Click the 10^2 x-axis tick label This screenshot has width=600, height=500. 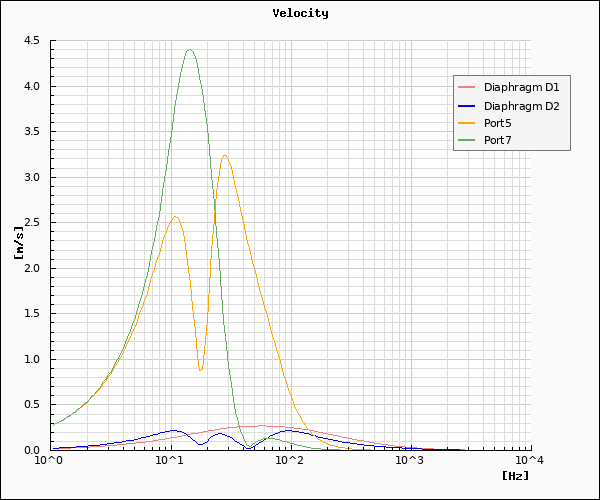point(289,460)
